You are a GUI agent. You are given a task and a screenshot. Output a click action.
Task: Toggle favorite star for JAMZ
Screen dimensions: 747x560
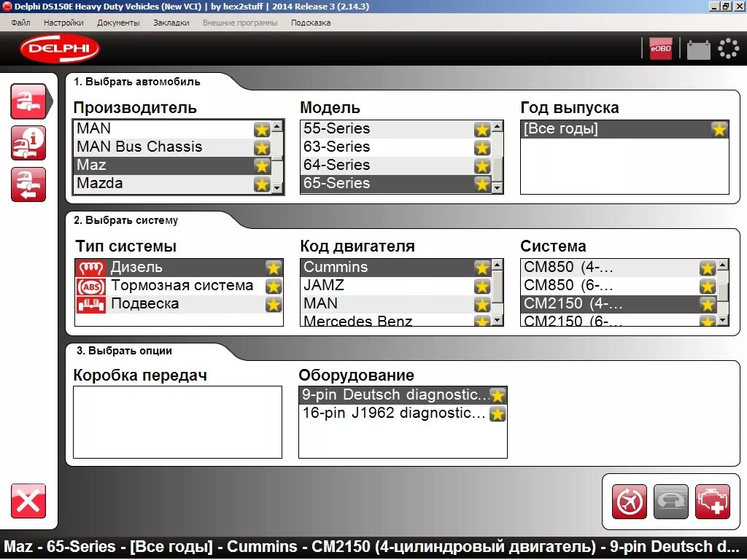[482, 286]
